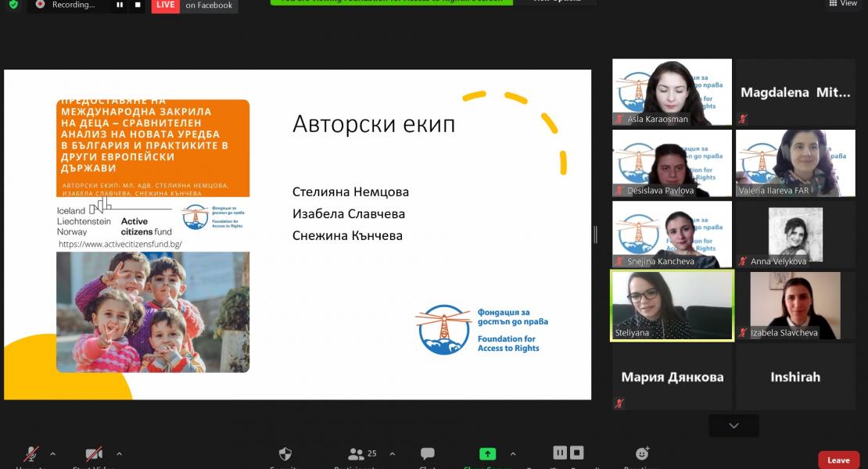The width and height of the screenshot is (868, 469).
Task: Leave the meeting
Action: coord(838,460)
